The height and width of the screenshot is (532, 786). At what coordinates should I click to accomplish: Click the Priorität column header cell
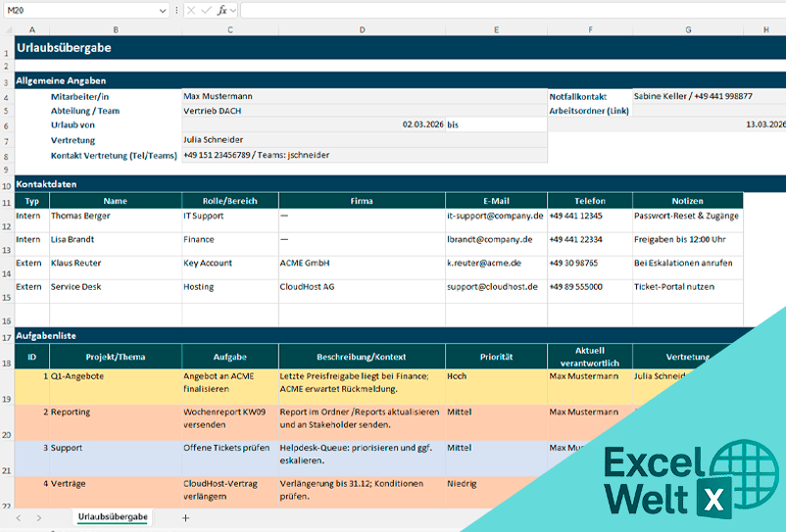pos(496,357)
